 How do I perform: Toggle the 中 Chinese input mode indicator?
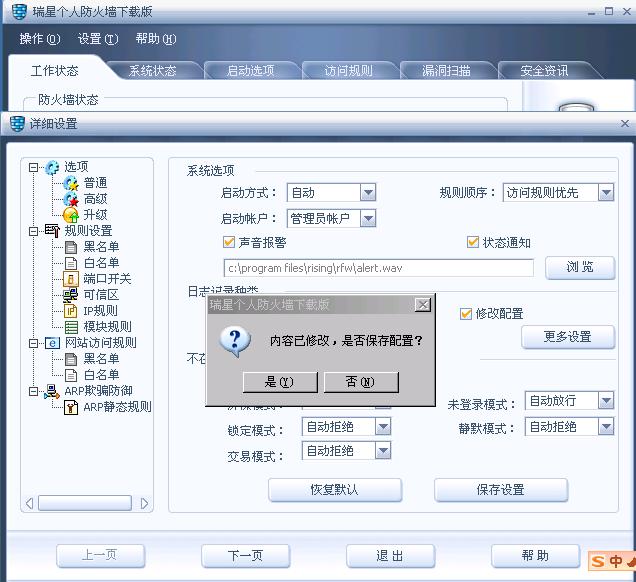pos(616,561)
